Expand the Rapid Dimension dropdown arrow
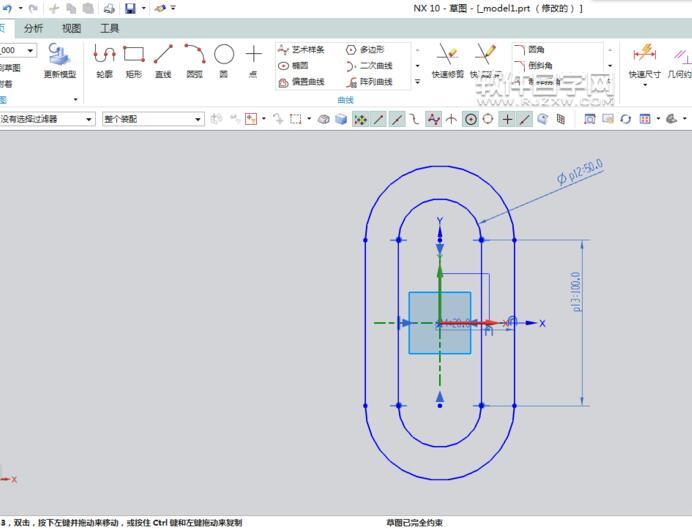 click(645, 84)
